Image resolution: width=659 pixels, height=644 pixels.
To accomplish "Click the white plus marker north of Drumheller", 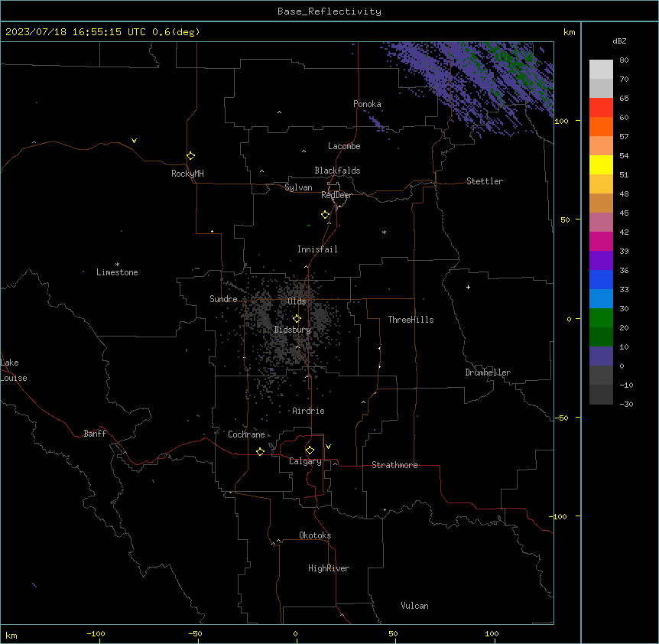I will point(468,287).
